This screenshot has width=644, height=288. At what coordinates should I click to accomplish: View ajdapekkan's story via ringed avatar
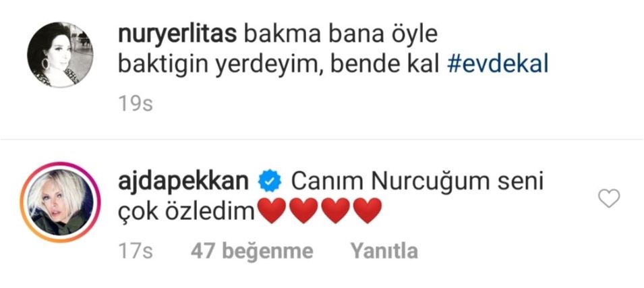61,202
